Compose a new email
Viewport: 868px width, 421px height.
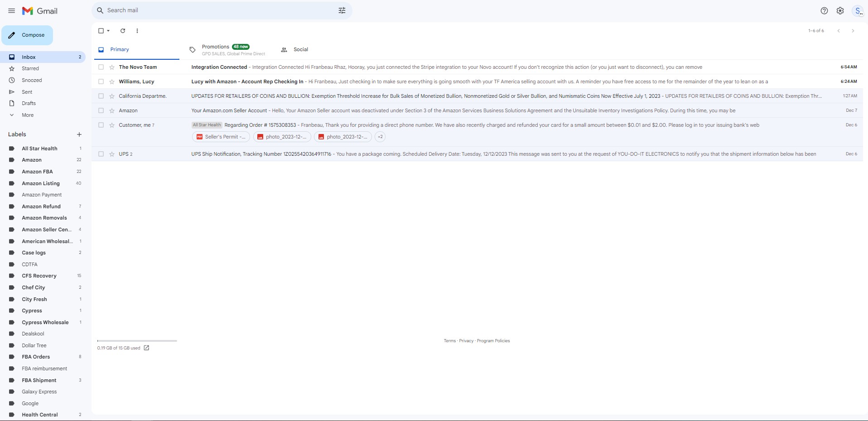tap(27, 35)
